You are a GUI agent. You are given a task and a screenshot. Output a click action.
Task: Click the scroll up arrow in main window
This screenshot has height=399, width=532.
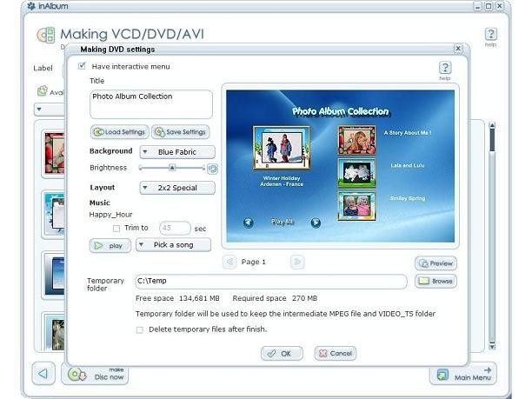pos(492,125)
